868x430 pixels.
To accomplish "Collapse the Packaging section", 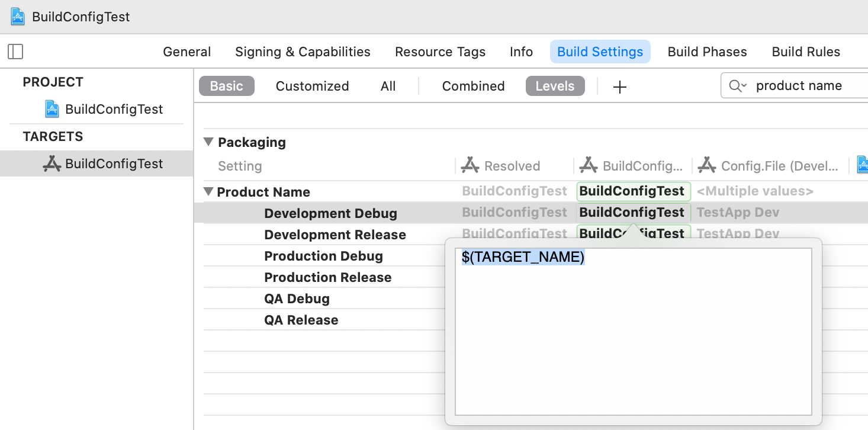I will pyautogui.click(x=208, y=142).
